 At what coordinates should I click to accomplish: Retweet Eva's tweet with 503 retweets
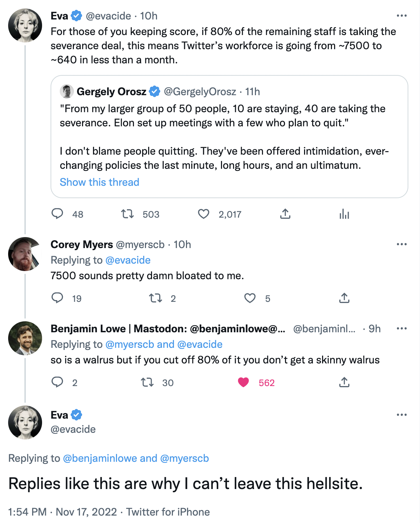pos(127,214)
